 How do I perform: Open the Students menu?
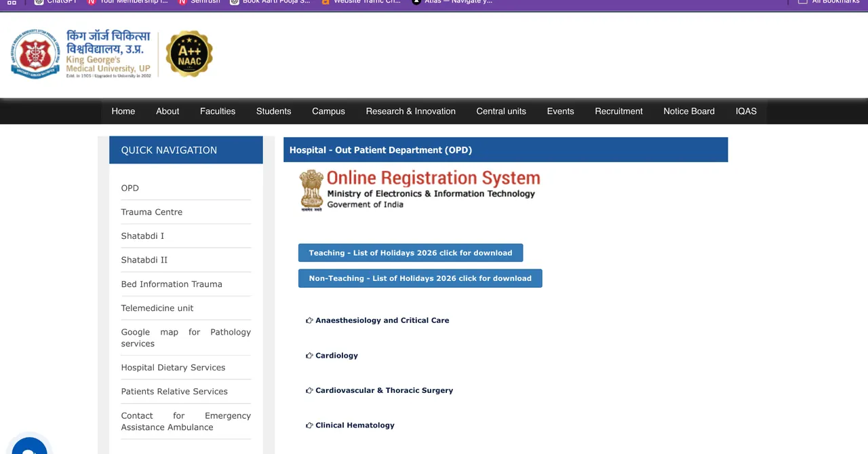273,111
